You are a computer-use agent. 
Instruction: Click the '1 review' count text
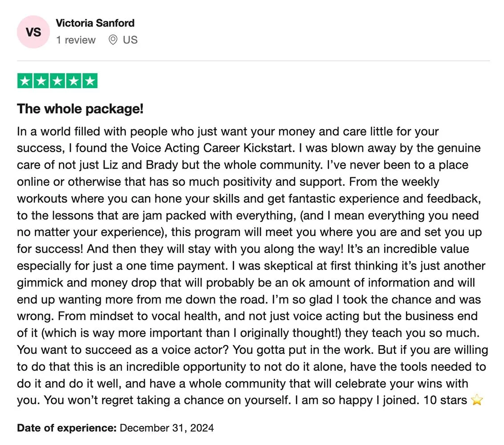pyautogui.click(x=76, y=40)
